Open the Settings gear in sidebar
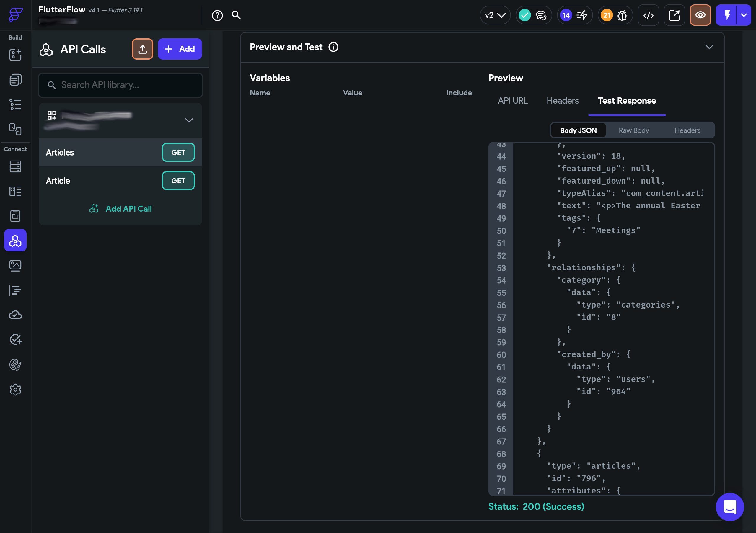756x533 pixels. [x=15, y=390]
